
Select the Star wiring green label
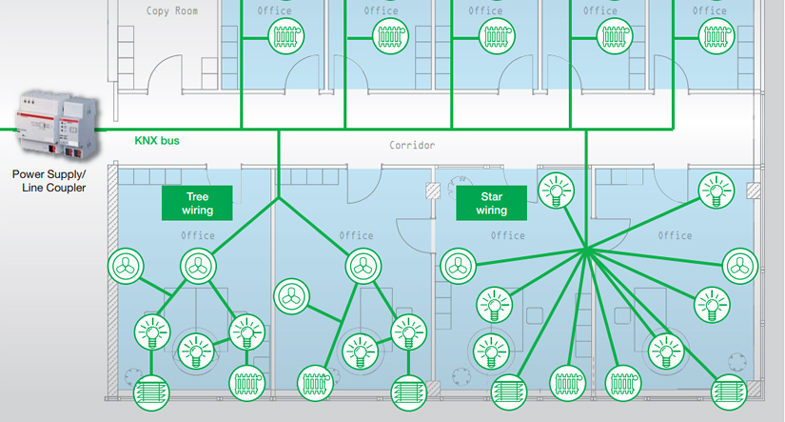pyautogui.click(x=492, y=203)
